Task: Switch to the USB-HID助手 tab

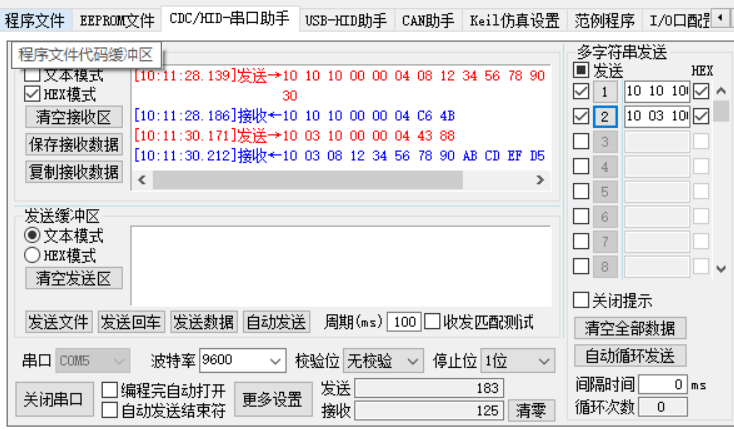Action: 346,20
